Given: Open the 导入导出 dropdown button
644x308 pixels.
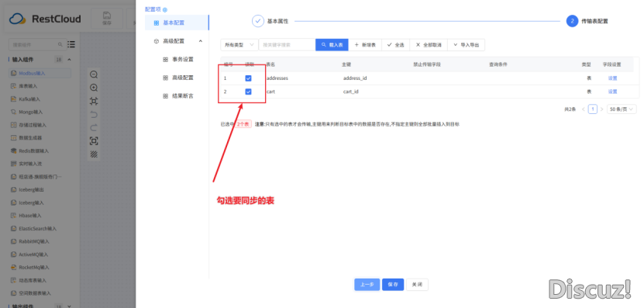Looking at the screenshot, I should tap(466, 45).
